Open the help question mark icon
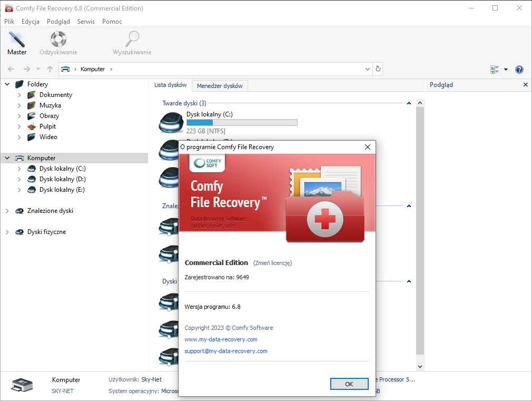The width and height of the screenshot is (532, 401). click(519, 69)
